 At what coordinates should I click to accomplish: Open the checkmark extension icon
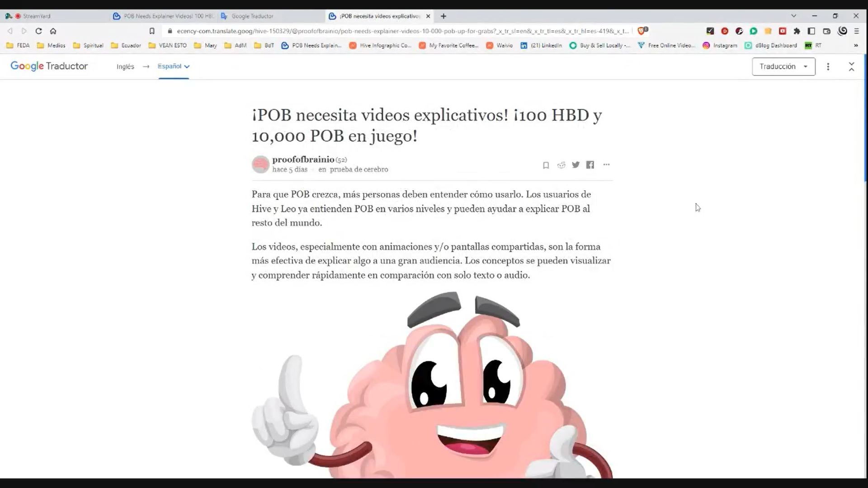click(710, 31)
